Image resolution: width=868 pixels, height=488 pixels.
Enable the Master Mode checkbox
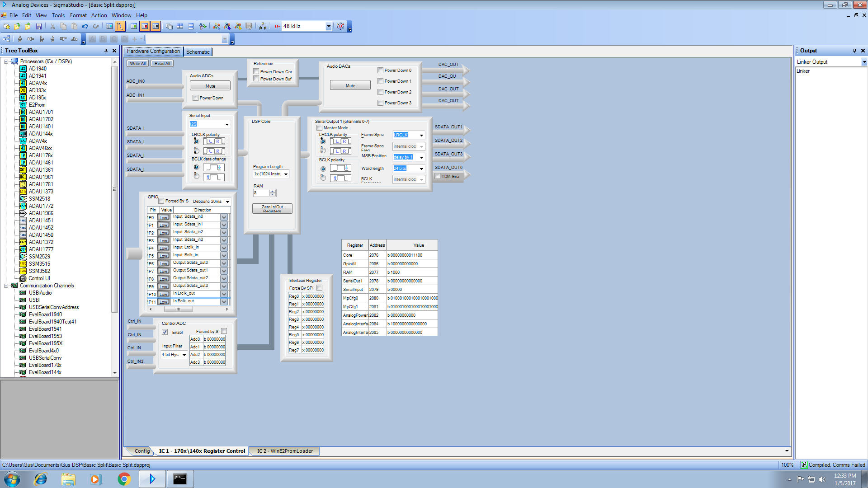coord(320,127)
